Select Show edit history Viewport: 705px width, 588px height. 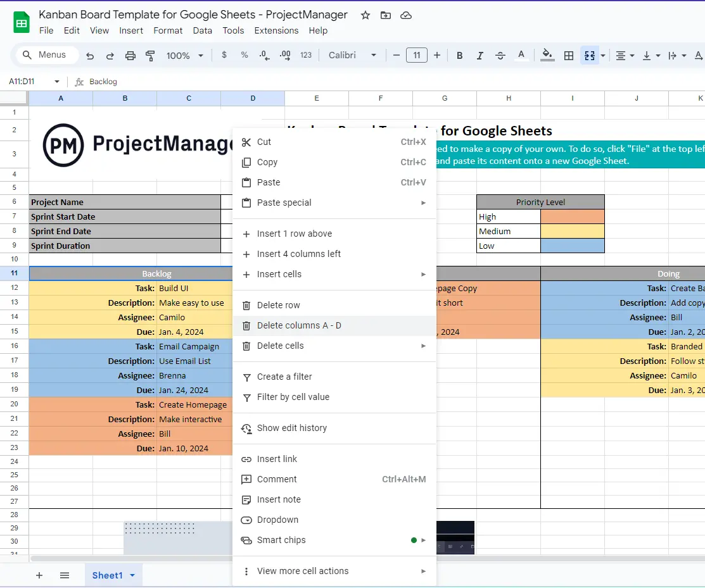pos(334,428)
